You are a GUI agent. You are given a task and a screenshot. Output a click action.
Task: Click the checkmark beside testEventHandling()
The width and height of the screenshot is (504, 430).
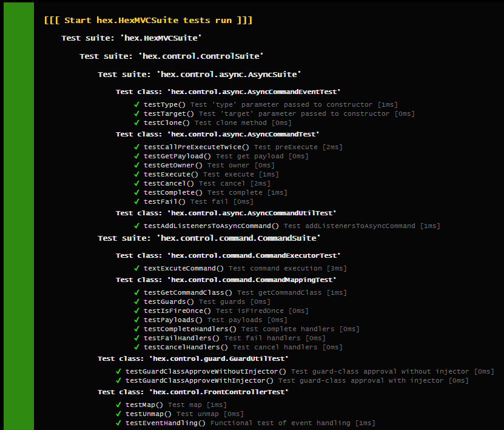tap(119, 423)
